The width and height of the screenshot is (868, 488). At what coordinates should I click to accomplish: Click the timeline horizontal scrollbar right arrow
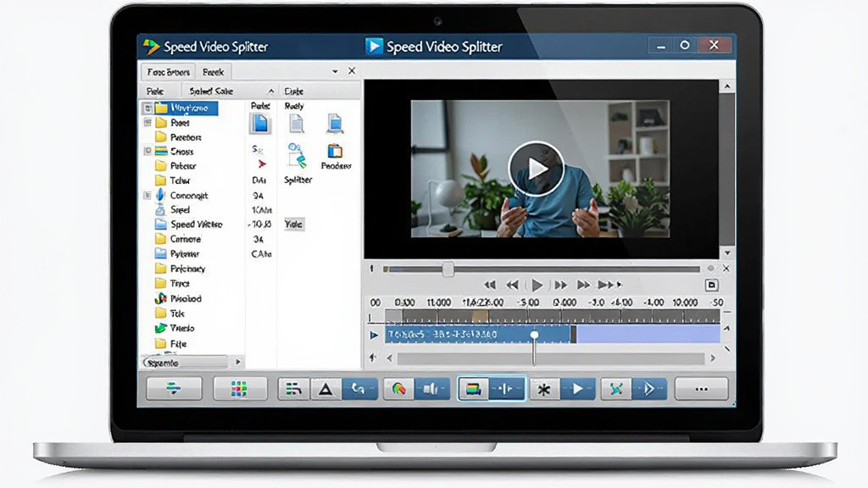tap(713, 358)
